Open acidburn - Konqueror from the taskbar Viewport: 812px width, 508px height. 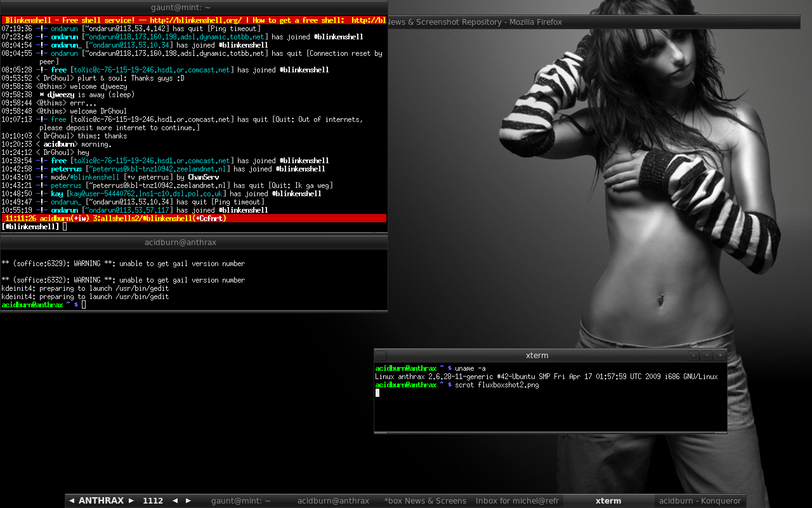click(x=700, y=501)
